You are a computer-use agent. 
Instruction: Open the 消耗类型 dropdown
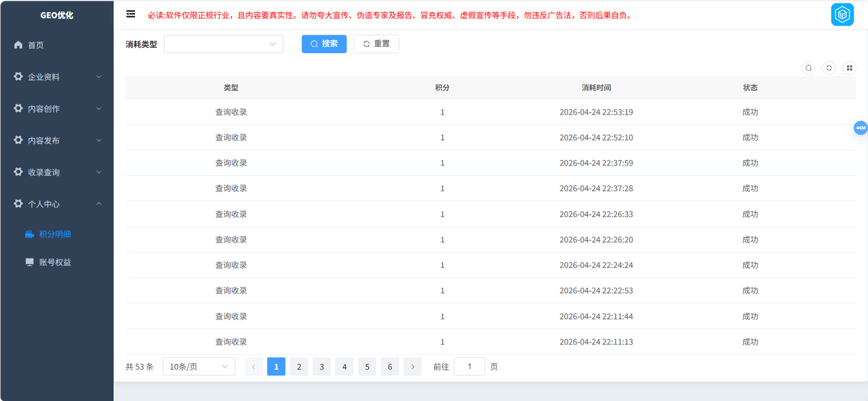224,44
